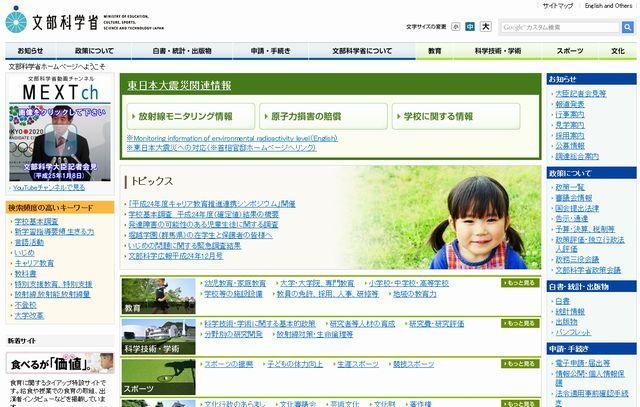
Task: Set text size to medium (中)
Action: 470,27
